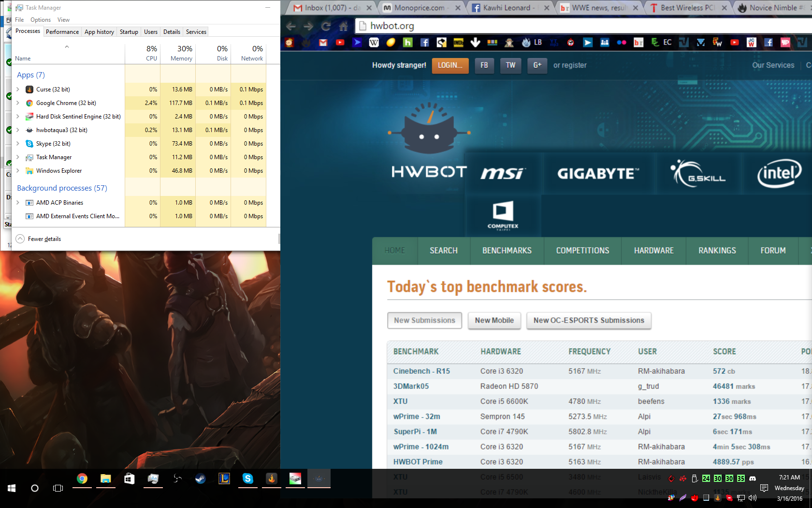Switch to Startup tab
812x508 pixels.
tap(129, 32)
